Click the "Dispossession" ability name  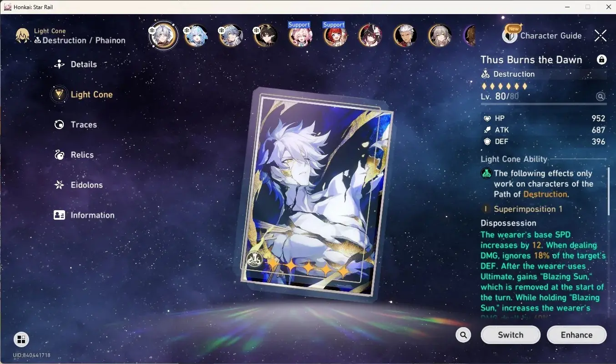click(509, 223)
